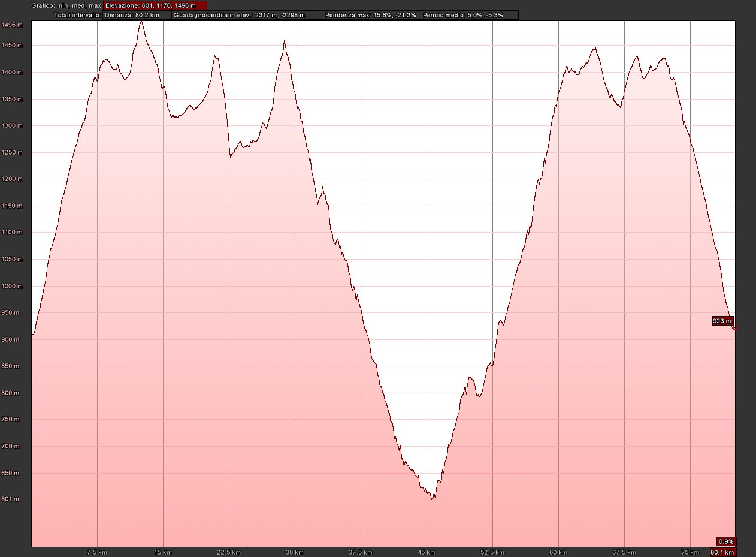Image resolution: width=756 pixels, height=557 pixels.
Task: Click the Distanza 80.2 km field
Action: tap(137, 15)
